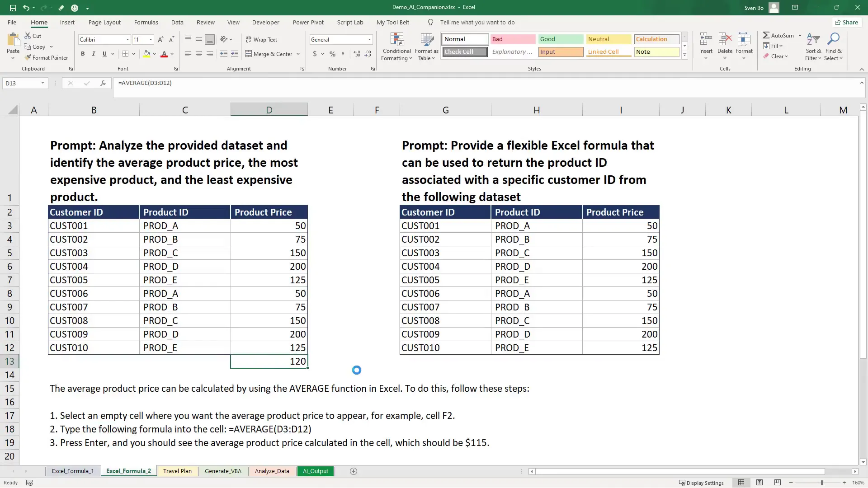Image resolution: width=868 pixels, height=488 pixels.
Task: Click inside the formula bar
Action: (316, 83)
